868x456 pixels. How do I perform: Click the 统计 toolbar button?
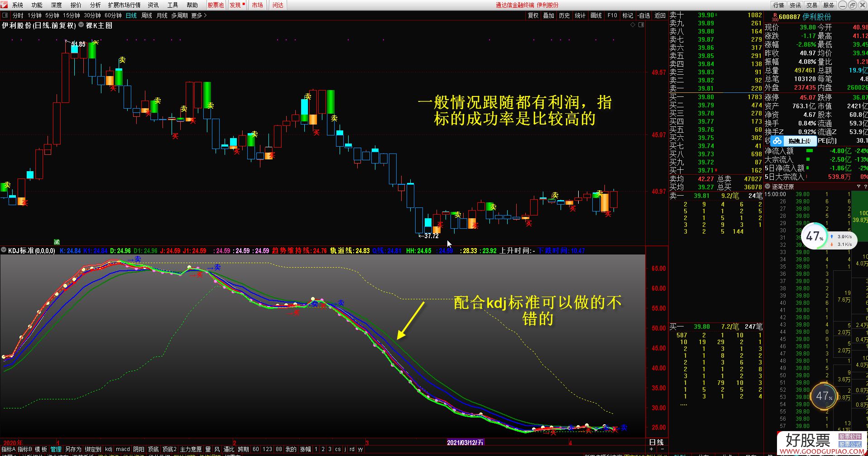click(x=580, y=15)
